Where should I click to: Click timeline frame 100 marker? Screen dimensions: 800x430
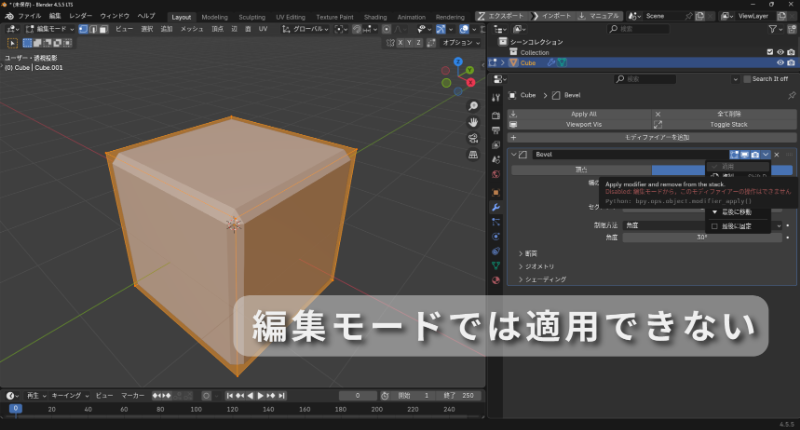point(196,409)
